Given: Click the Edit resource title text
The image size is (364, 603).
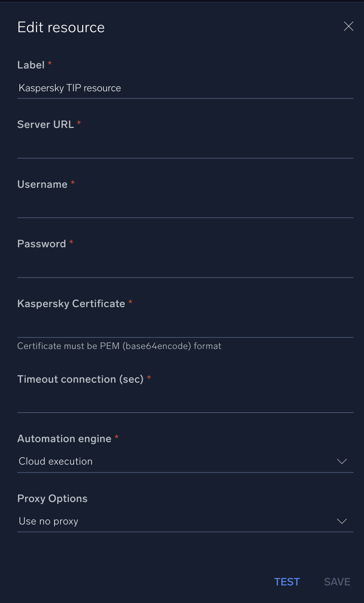Looking at the screenshot, I should [x=61, y=27].
